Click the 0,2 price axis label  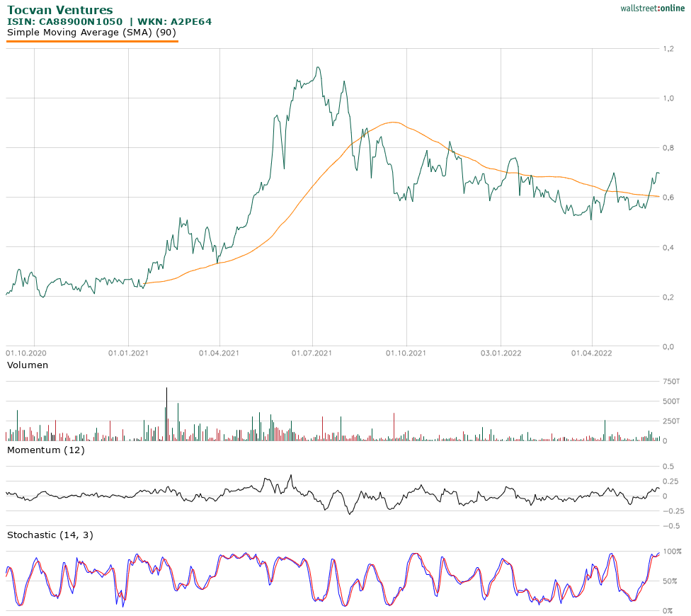click(x=668, y=297)
